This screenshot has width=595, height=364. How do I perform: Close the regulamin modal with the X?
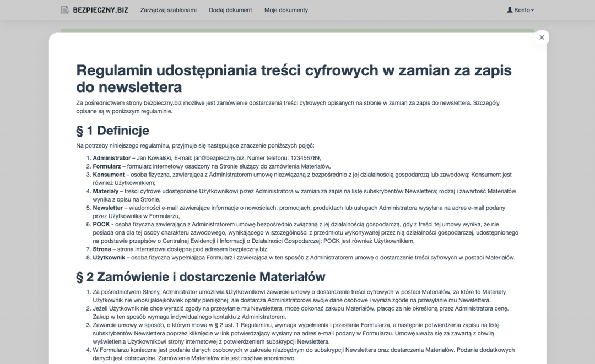coord(542,37)
